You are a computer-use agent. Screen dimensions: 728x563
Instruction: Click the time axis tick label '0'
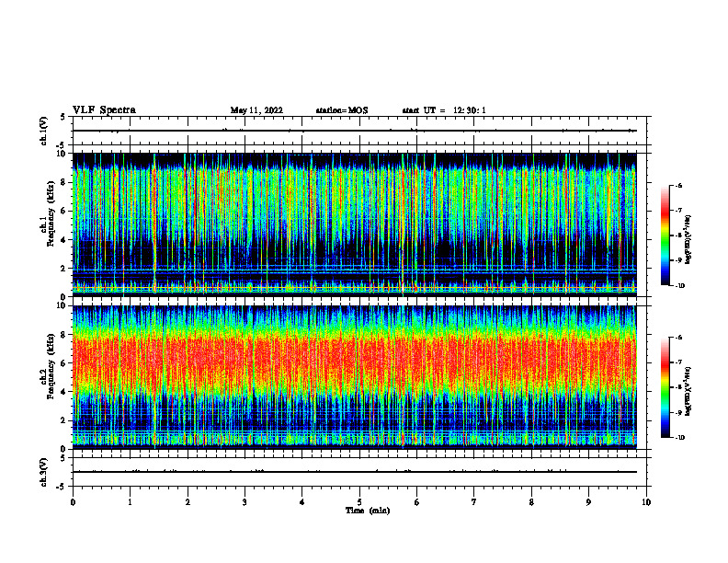click(73, 502)
